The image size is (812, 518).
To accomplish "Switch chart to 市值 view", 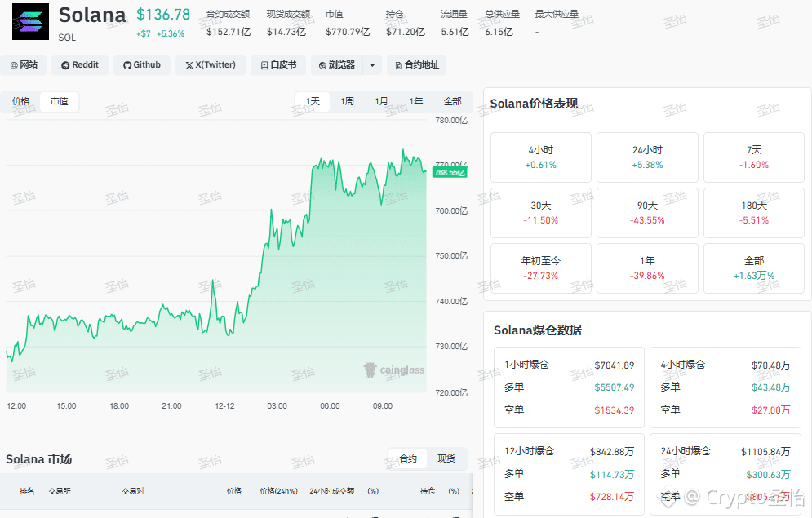I will pos(59,102).
